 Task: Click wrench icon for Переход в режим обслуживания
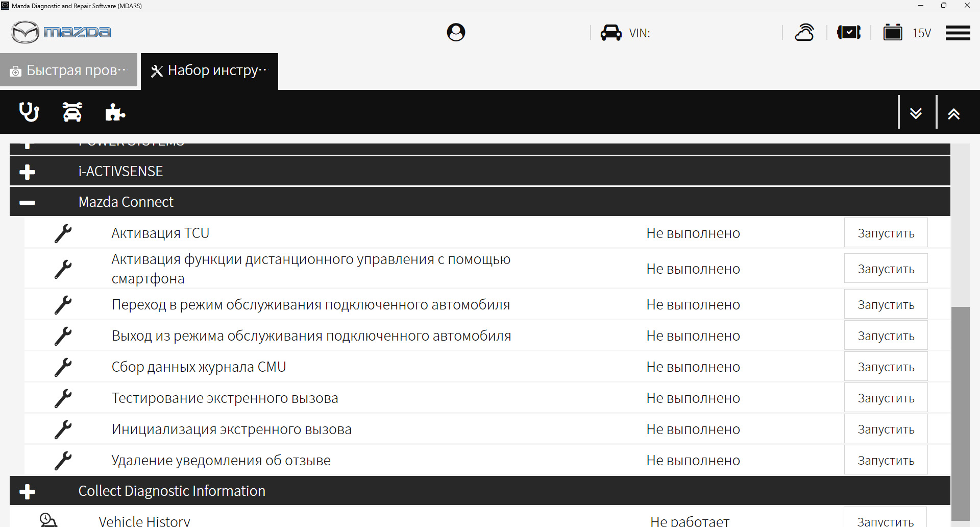coord(63,305)
